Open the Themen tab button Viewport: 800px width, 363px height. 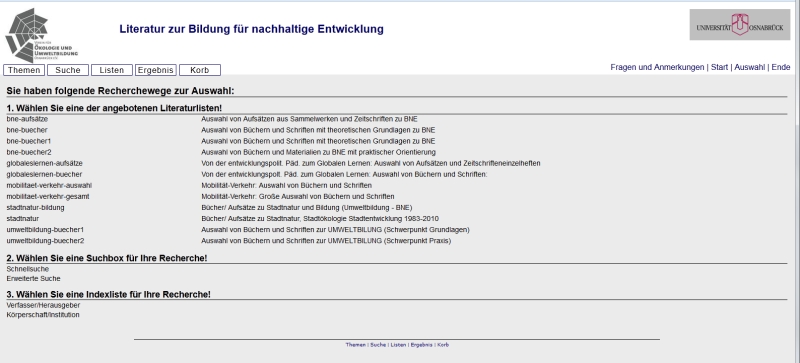pyautogui.click(x=24, y=70)
